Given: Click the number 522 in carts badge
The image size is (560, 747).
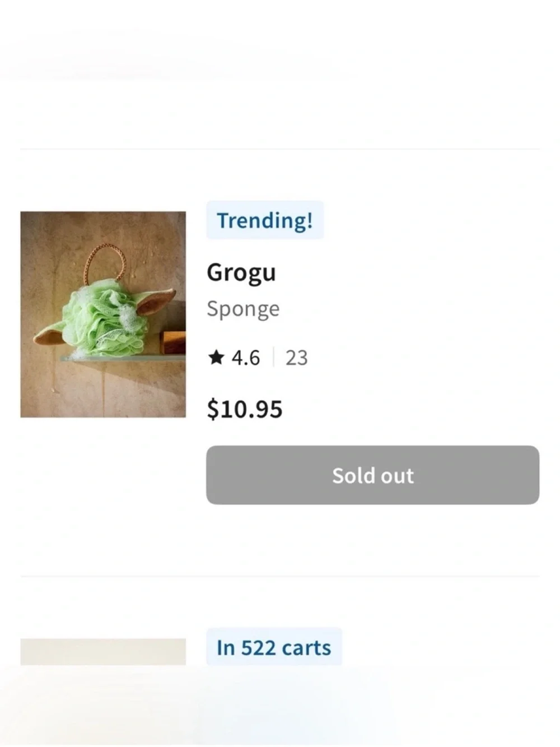Looking at the screenshot, I should (x=258, y=648).
